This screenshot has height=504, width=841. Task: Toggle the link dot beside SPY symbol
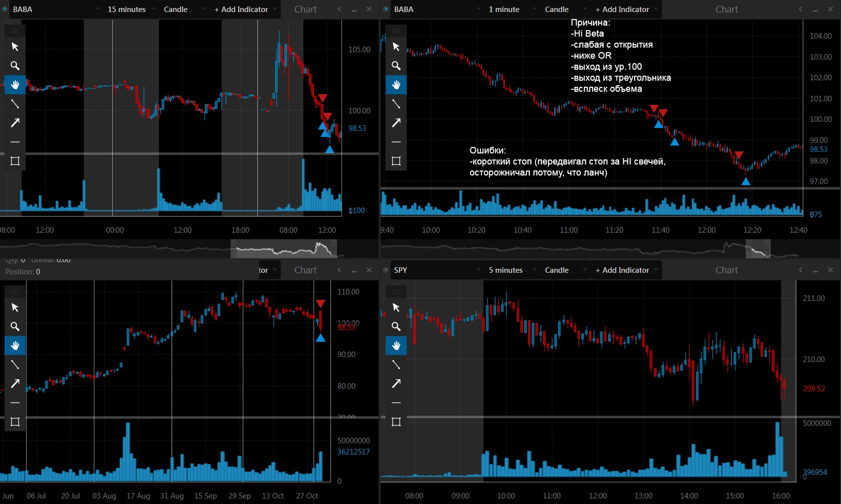386,270
